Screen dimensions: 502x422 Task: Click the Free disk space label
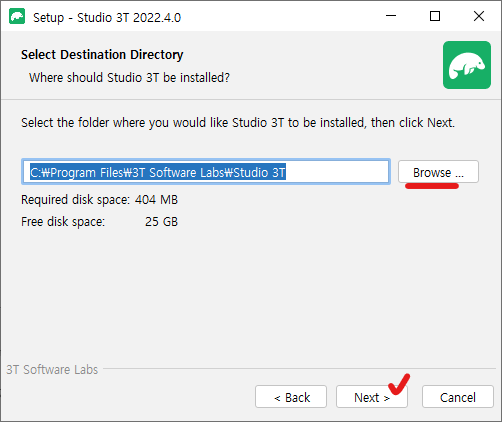coord(63,222)
